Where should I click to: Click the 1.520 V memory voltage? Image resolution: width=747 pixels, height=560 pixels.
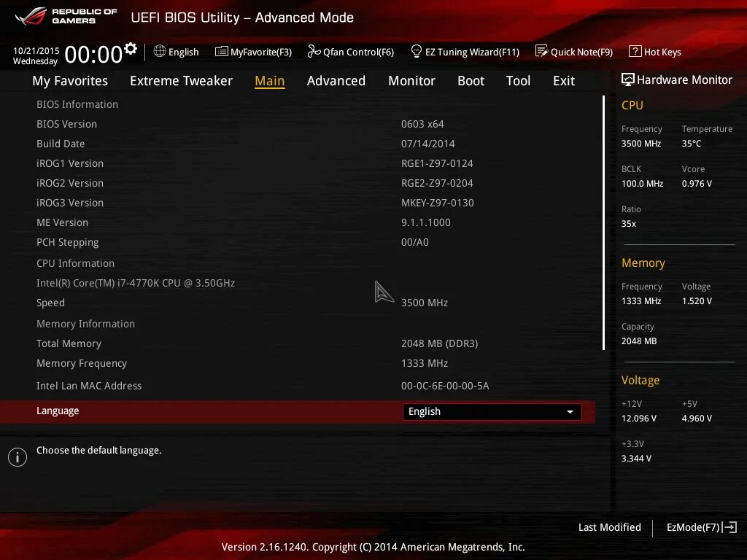coord(697,301)
